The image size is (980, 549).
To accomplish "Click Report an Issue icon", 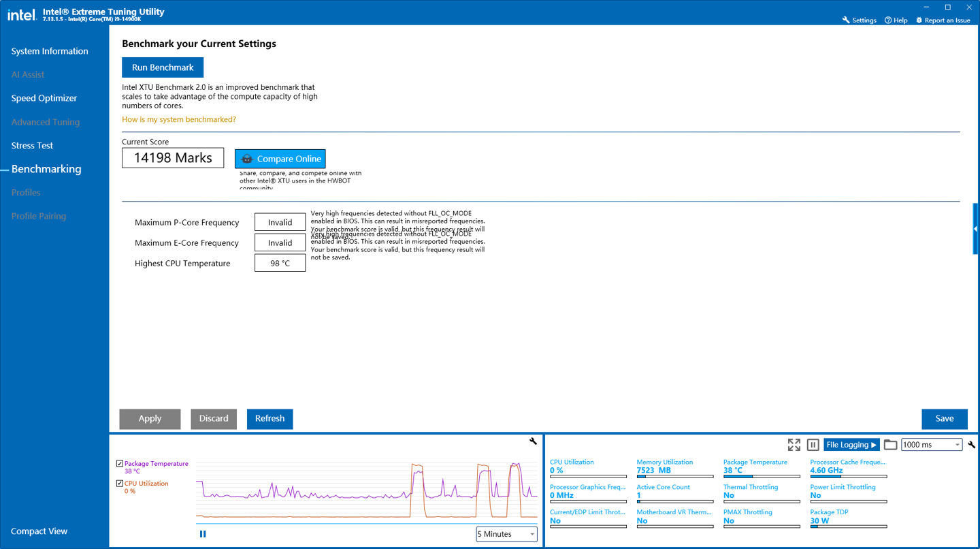I will coord(919,20).
